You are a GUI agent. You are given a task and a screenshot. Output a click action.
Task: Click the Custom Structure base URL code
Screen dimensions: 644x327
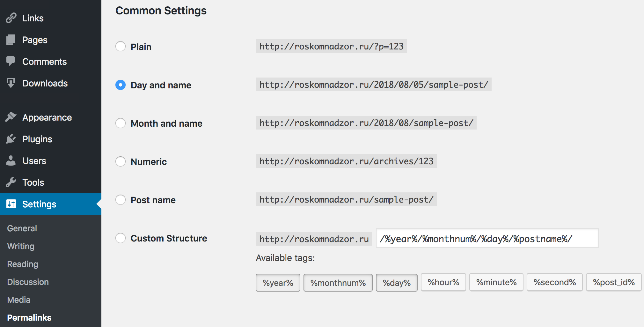(314, 239)
